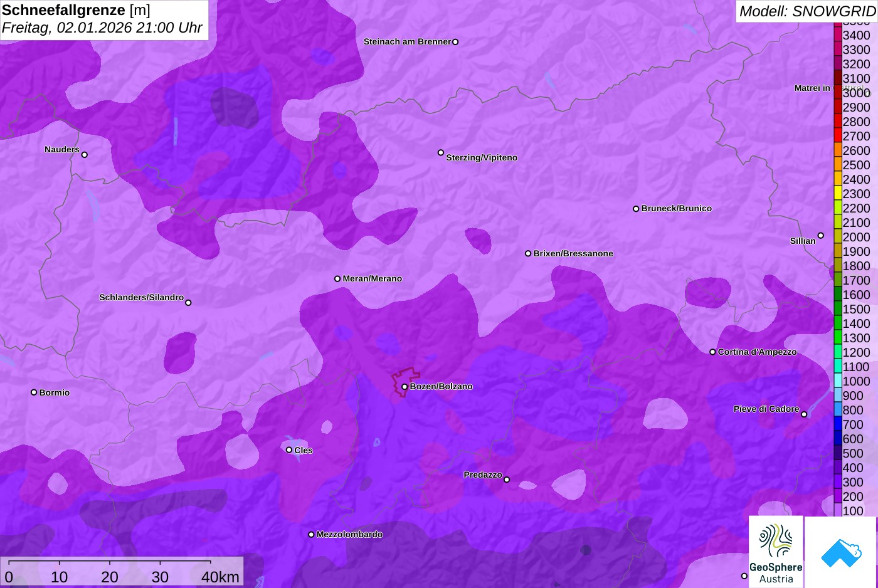Click the Pieve di Cadore marker dot
This screenshot has width=878, height=588.
804,414
